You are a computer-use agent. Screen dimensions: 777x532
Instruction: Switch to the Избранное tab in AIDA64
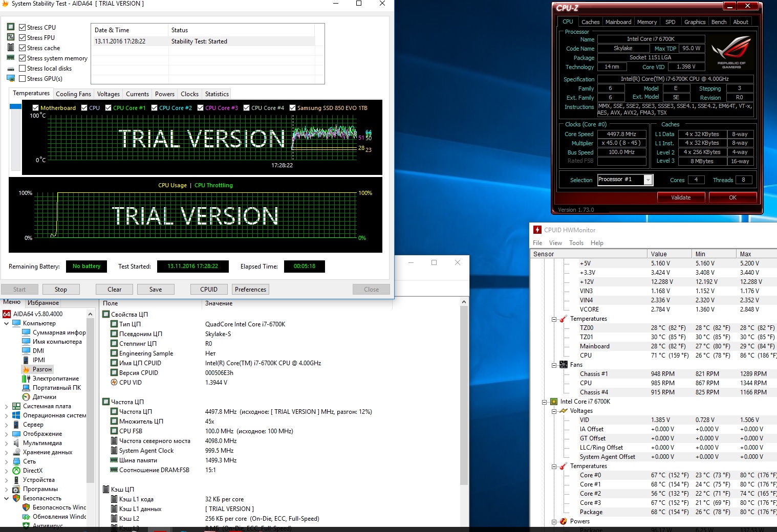[43, 303]
